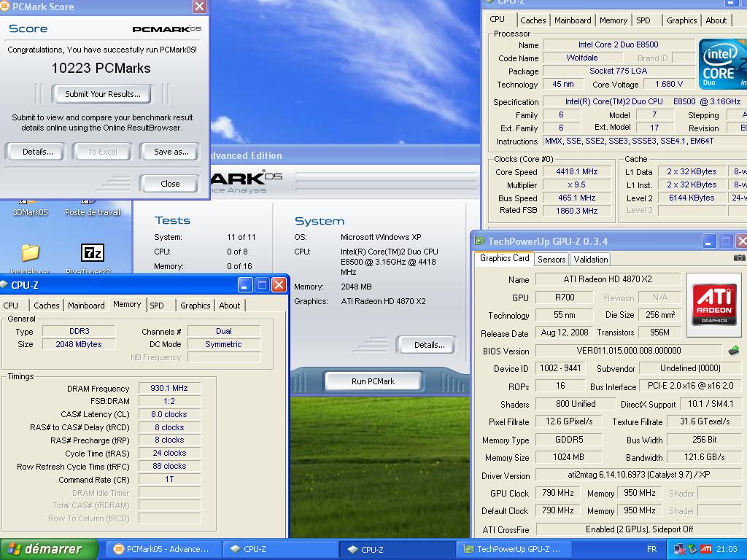Click the GPU-Z camera screenshot icon
Image resolution: width=747 pixels, height=560 pixels.
pos(740,257)
